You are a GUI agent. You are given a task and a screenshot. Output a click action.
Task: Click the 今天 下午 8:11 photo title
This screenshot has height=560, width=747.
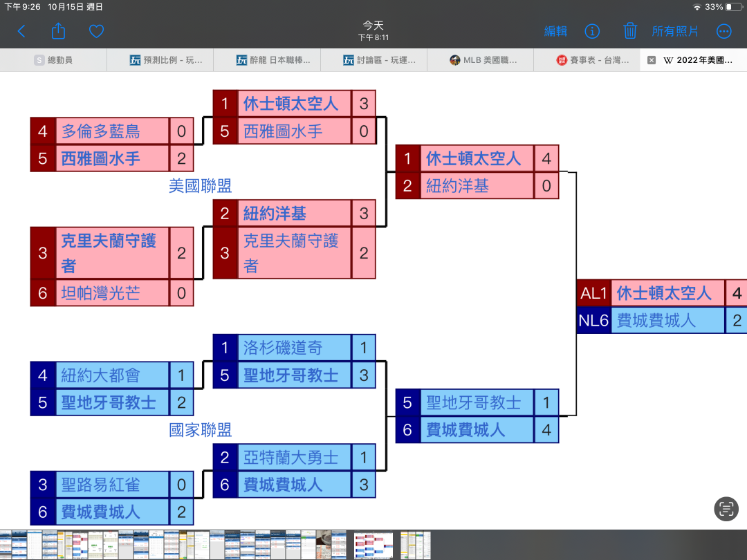pyautogui.click(x=373, y=31)
